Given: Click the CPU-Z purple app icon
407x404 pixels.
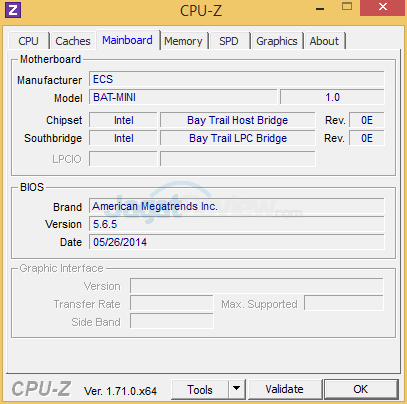Looking at the screenshot, I should click(x=13, y=10).
